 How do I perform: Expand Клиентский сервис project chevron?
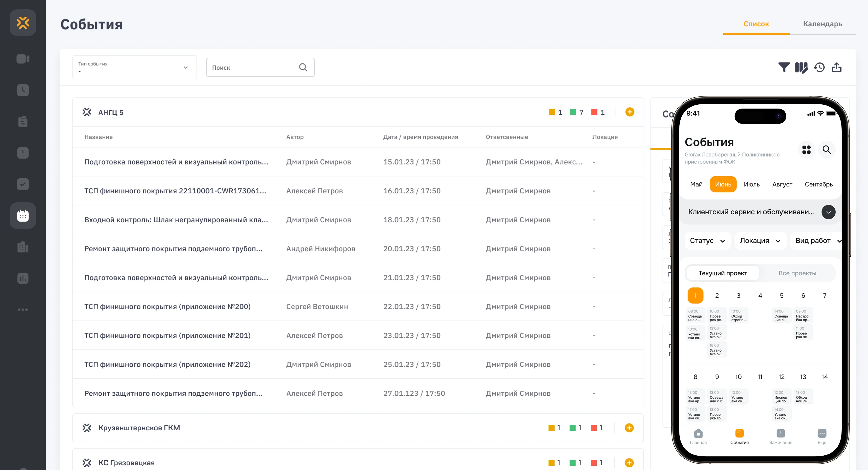coord(828,212)
